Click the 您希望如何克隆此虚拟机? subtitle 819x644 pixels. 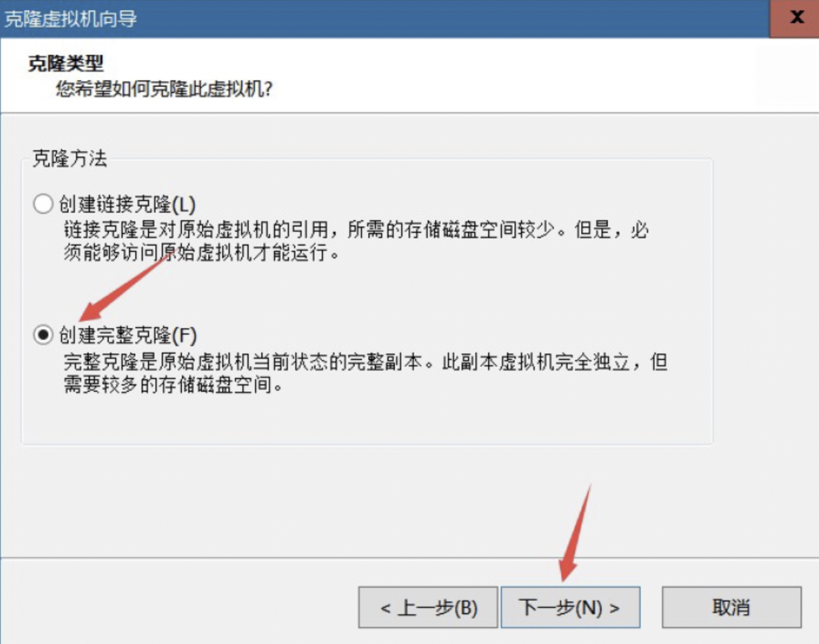pos(164,89)
